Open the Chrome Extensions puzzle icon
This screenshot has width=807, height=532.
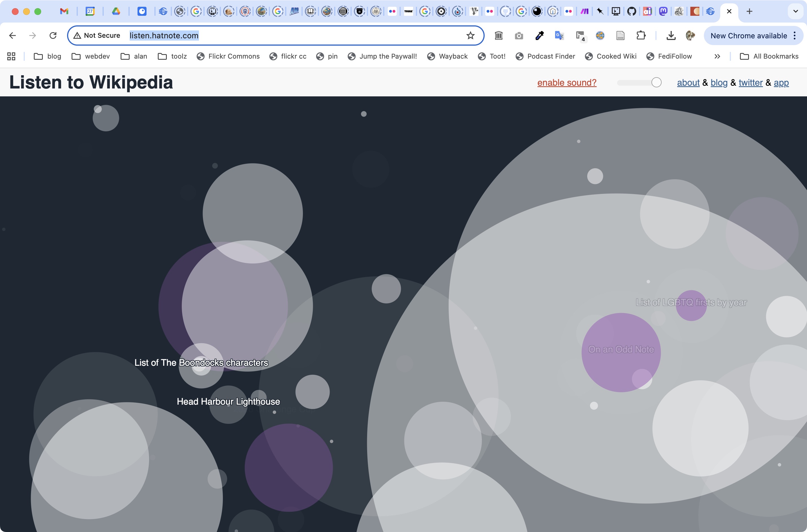pyautogui.click(x=641, y=36)
